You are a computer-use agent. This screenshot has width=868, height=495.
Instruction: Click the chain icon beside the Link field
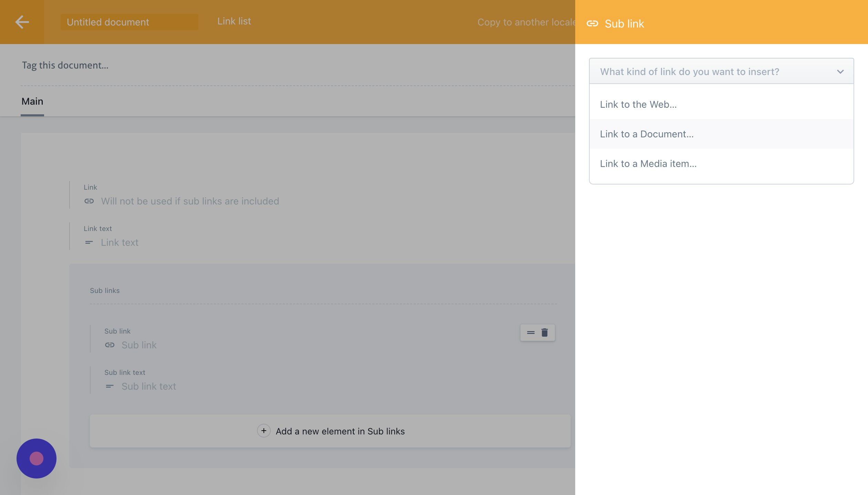click(x=89, y=201)
